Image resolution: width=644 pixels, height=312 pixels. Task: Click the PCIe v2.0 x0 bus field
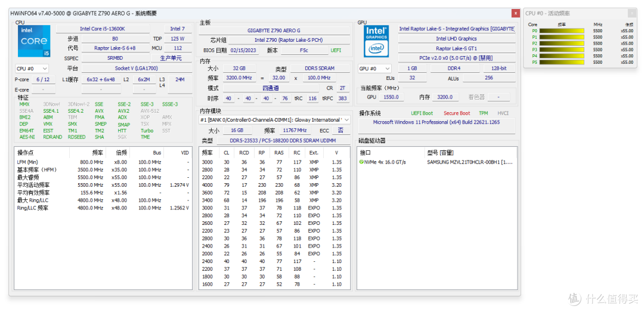click(456, 58)
